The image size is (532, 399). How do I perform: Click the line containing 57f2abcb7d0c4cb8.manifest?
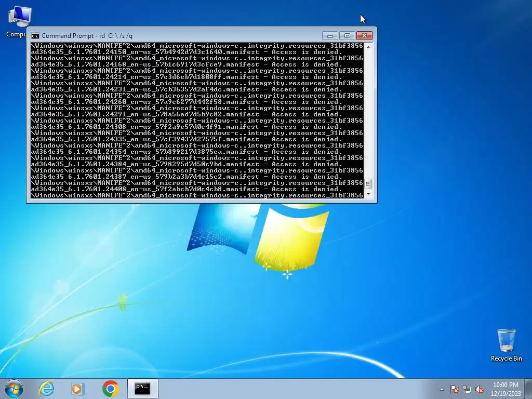(187, 189)
